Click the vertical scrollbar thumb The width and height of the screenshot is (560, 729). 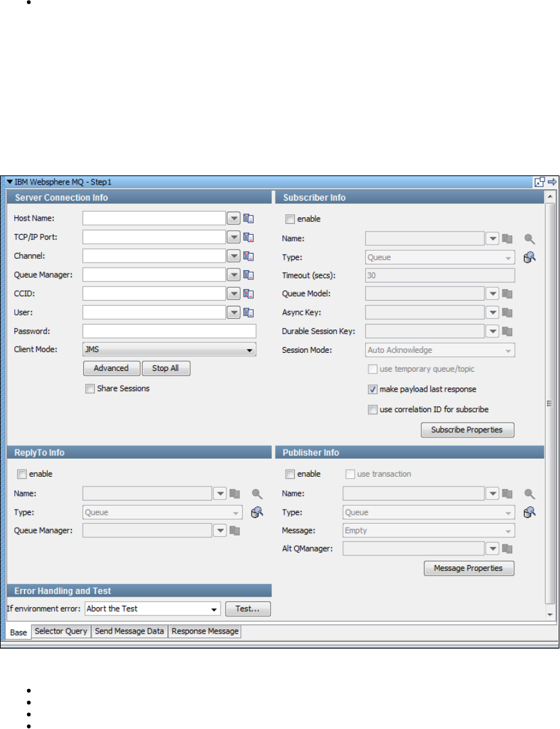[x=550, y=404]
